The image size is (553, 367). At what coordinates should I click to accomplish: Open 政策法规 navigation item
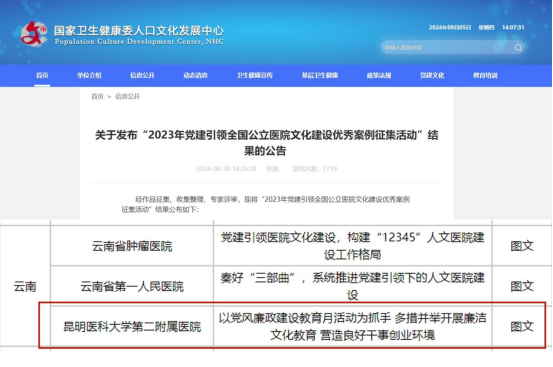(379, 75)
